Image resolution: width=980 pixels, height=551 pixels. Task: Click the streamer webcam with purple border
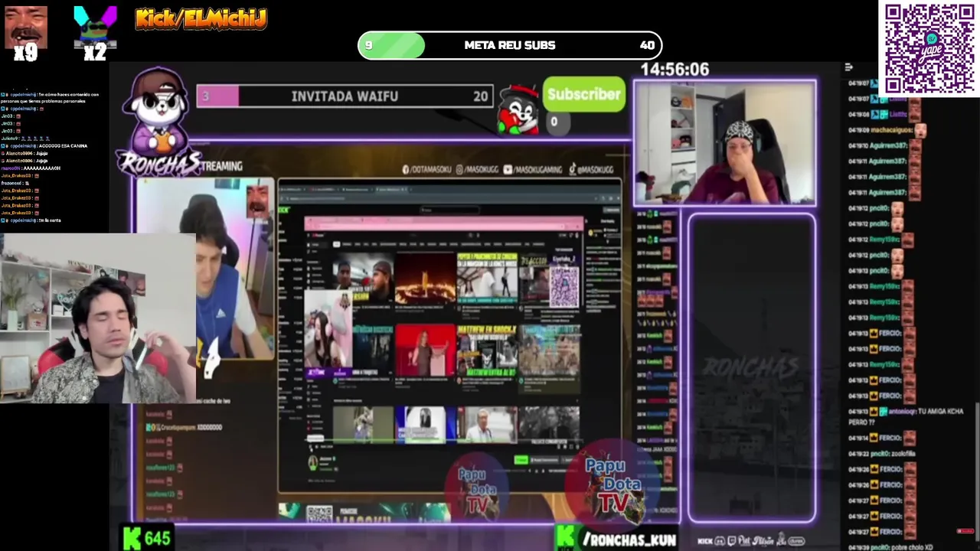[x=724, y=143]
